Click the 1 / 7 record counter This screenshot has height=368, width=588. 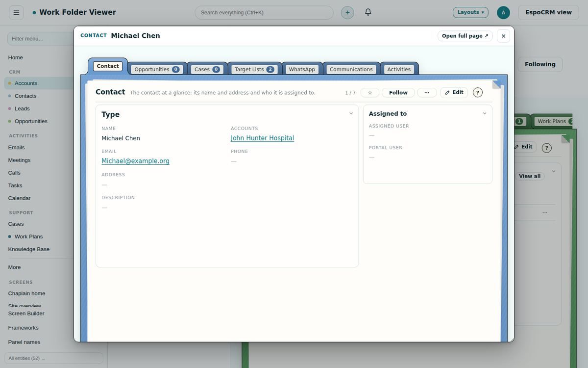coord(350,93)
